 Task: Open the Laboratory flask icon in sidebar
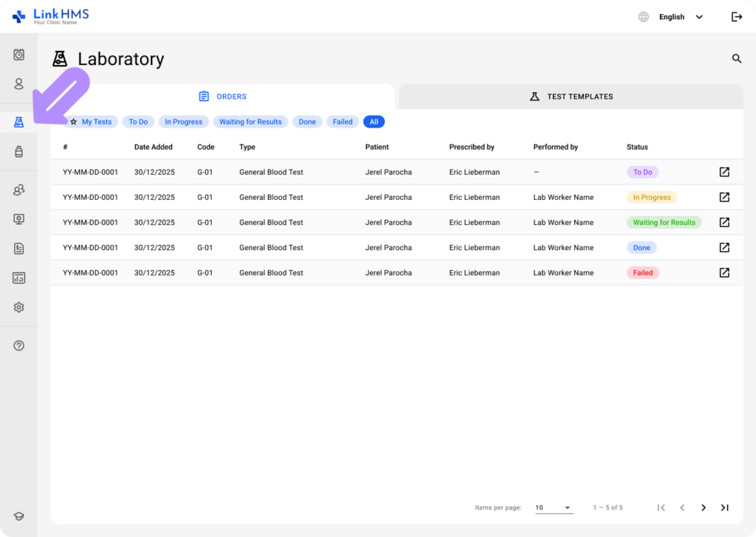[x=18, y=122]
